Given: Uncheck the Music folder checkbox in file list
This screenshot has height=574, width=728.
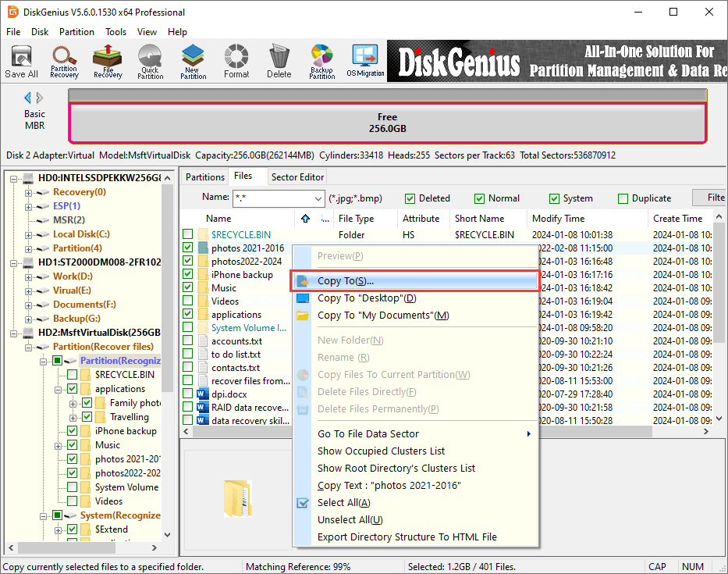Looking at the screenshot, I should pyautogui.click(x=187, y=287).
